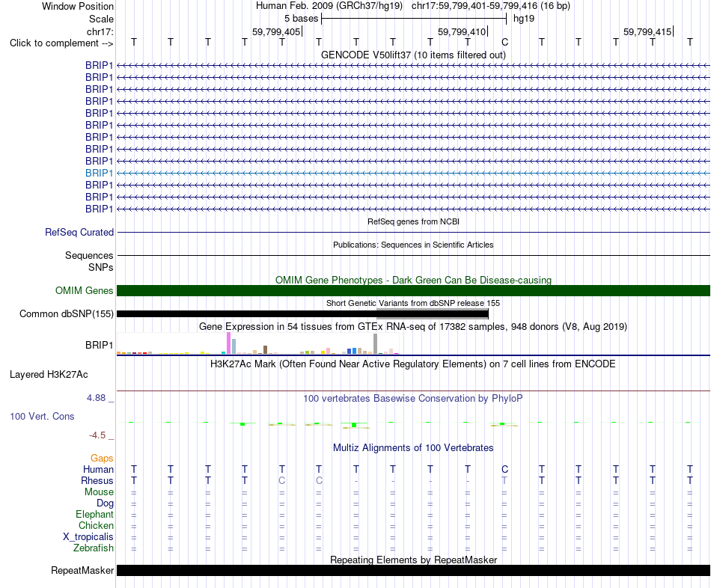Open the GTEx Gene Expression track title
Viewport: 711px width, 588px height.
point(413,326)
